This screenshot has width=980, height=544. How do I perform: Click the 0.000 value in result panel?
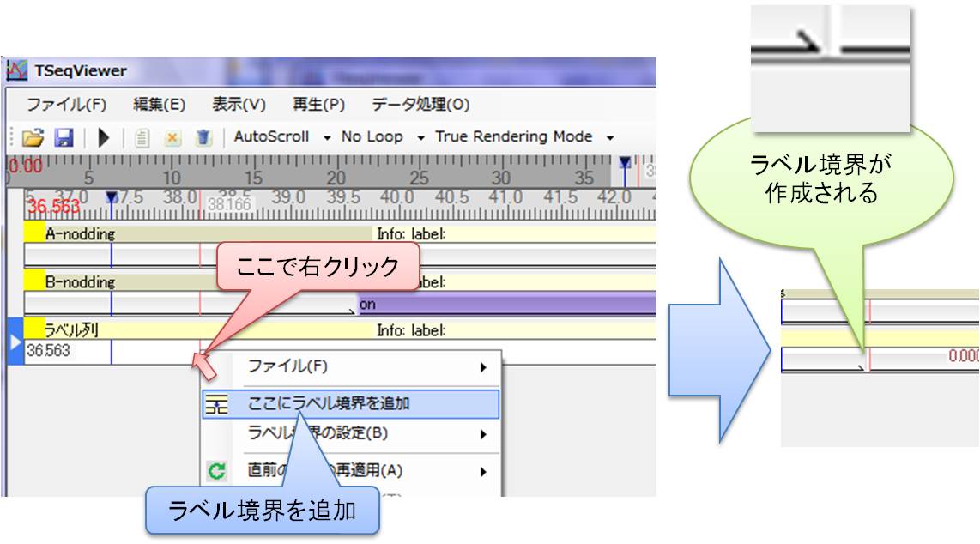(964, 356)
